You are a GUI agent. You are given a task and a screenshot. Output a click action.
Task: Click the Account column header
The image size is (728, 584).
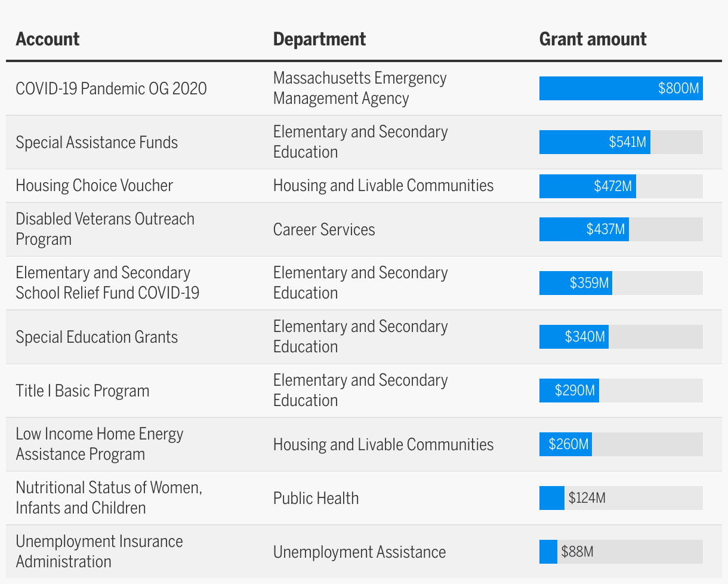coord(48,39)
